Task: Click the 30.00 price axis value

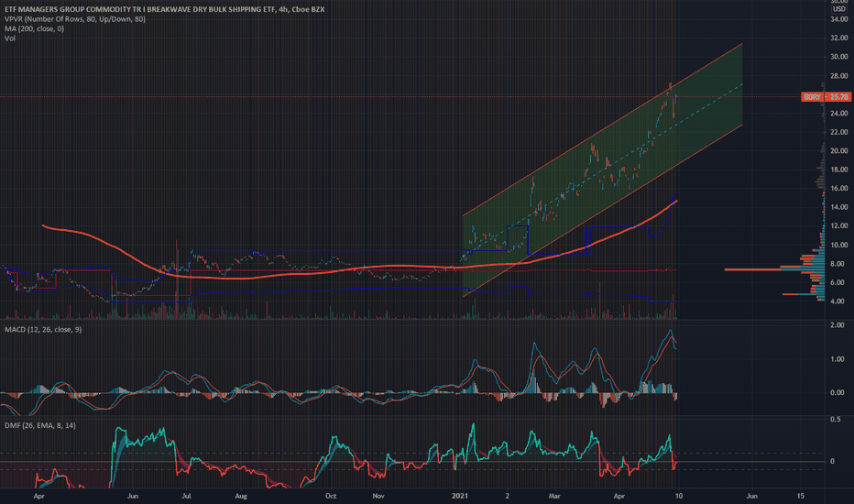Action: 838,57
